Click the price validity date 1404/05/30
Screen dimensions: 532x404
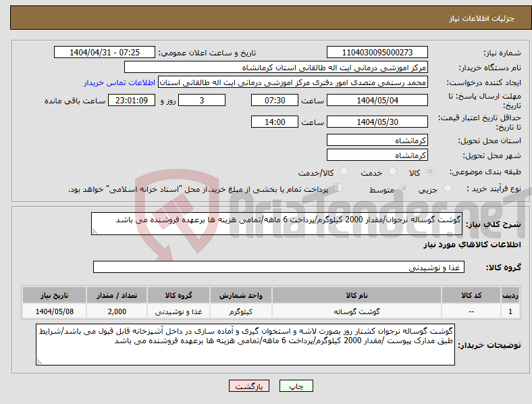377,122
